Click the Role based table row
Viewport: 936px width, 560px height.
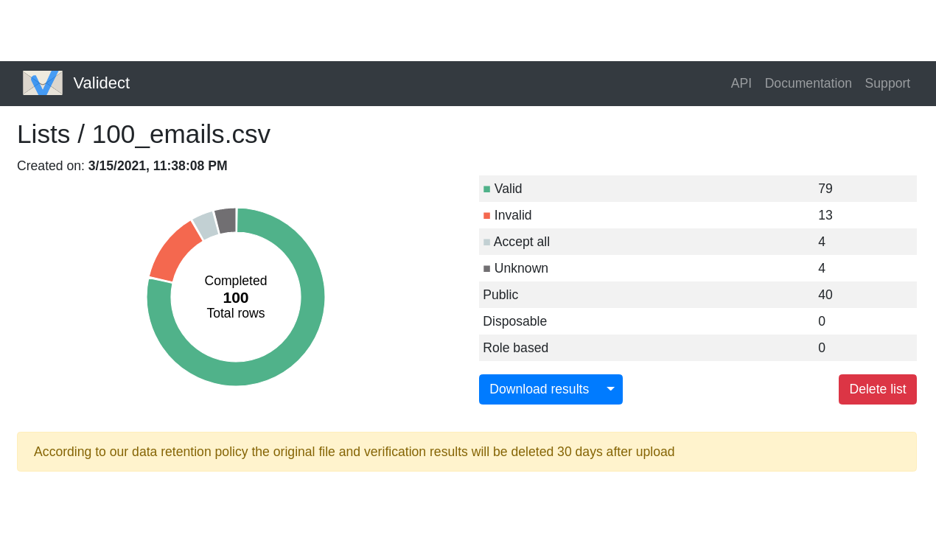pos(697,348)
